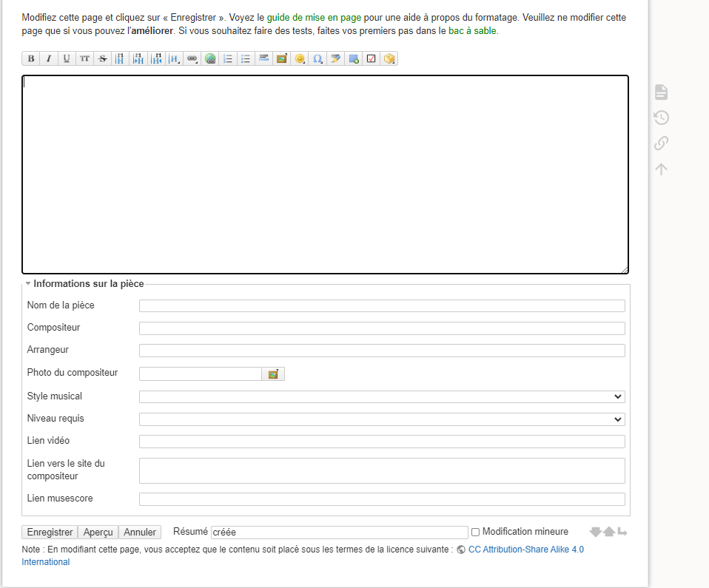This screenshot has width=709, height=588.
Task: Insert a signature with the pen icon
Action: click(x=335, y=58)
